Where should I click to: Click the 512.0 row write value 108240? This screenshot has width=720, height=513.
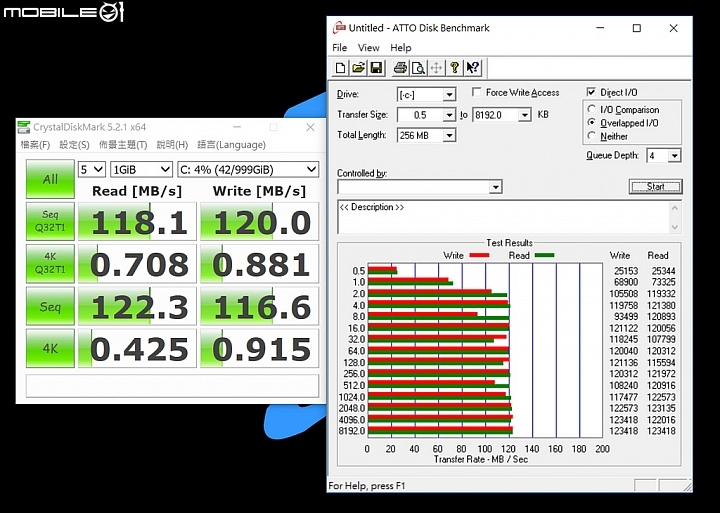click(x=624, y=385)
